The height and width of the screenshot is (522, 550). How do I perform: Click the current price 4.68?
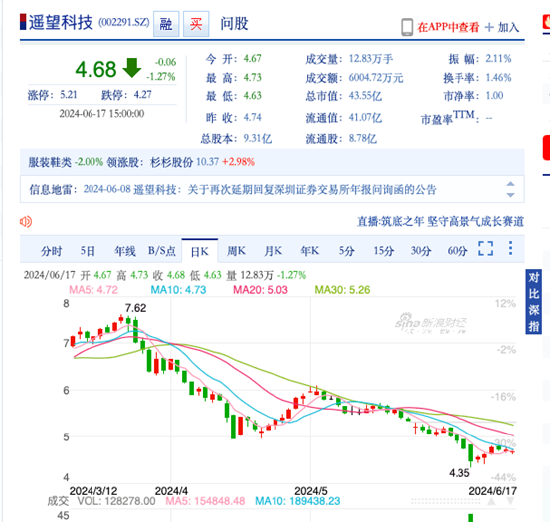pos(96,69)
